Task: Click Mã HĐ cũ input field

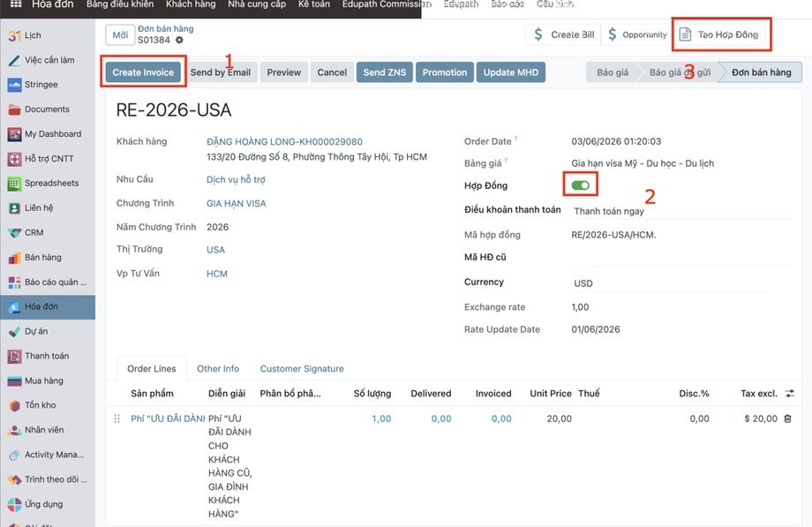Action: click(x=682, y=258)
